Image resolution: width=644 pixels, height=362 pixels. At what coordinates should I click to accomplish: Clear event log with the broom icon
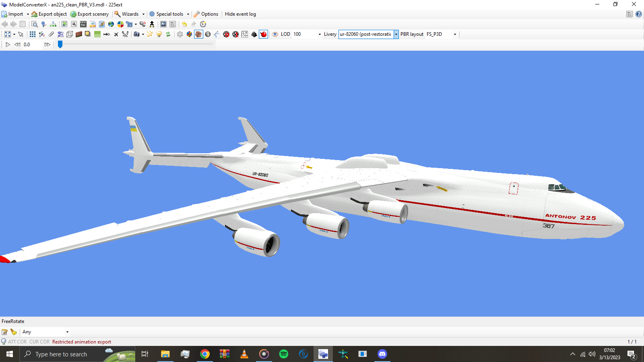point(14,332)
